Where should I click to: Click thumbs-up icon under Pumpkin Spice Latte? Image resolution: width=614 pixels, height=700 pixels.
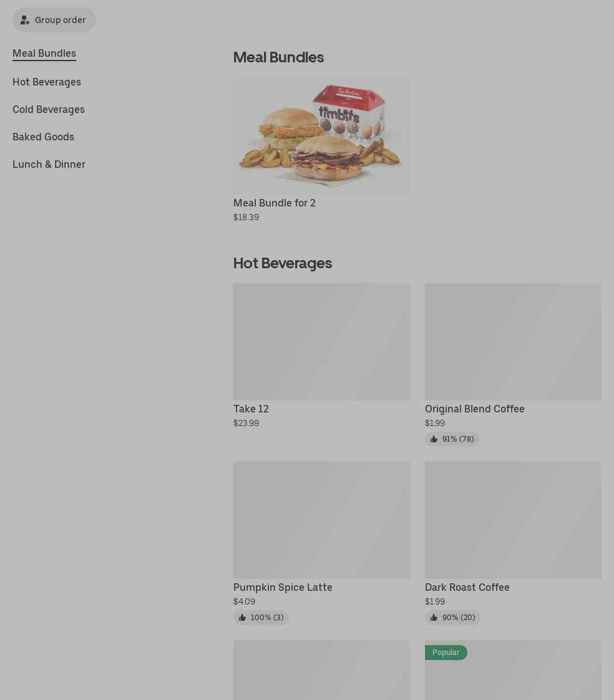coord(242,618)
